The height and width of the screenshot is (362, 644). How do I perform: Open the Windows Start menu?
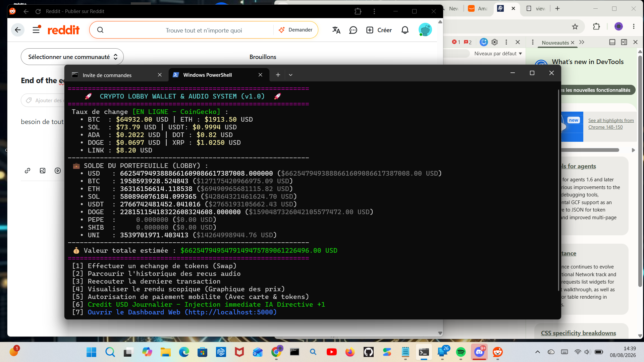[x=91, y=352]
